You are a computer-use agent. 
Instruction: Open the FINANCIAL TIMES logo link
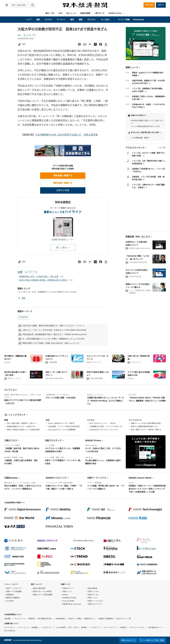[59, 526]
